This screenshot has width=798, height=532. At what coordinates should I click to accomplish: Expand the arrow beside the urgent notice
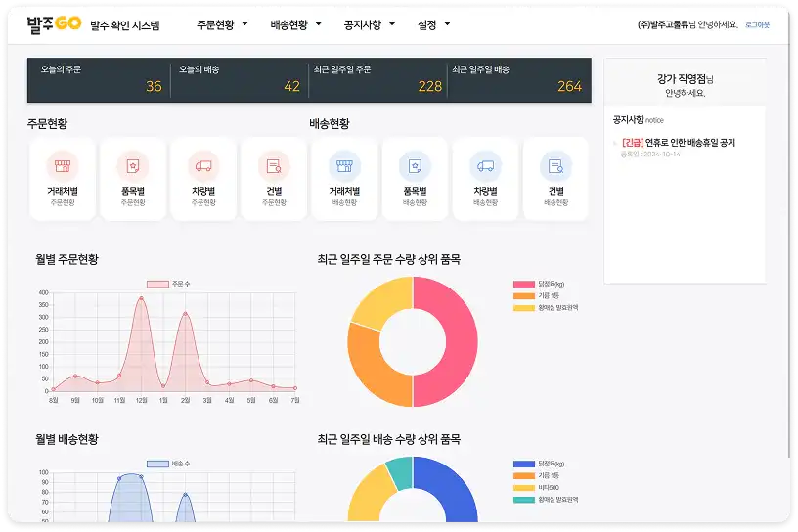pyautogui.click(x=615, y=143)
